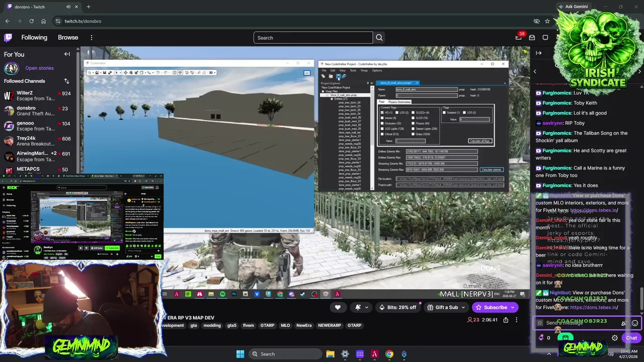The height and width of the screenshot is (362, 644).
Task: Click Ask Gemini in Chrome
Action: [573, 7]
